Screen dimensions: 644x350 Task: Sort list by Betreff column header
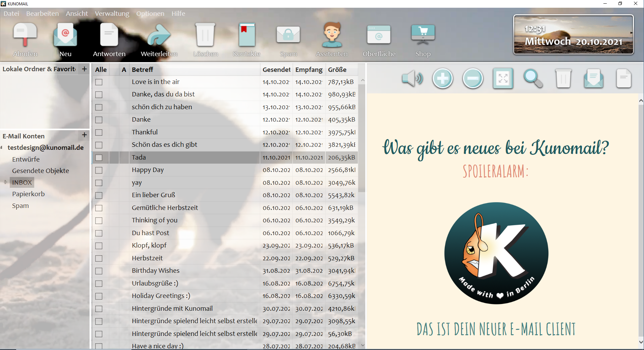coord(195,70)
